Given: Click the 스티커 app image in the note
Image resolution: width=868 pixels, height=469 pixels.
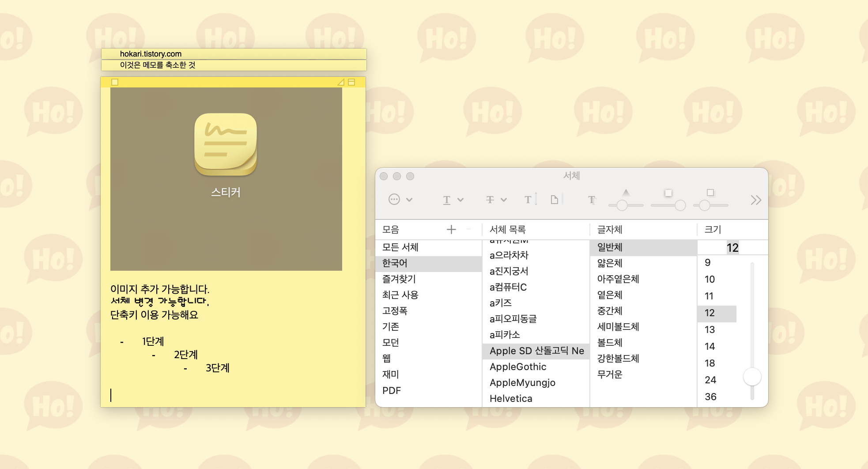Looking at the screenshot, I should 226,179.
